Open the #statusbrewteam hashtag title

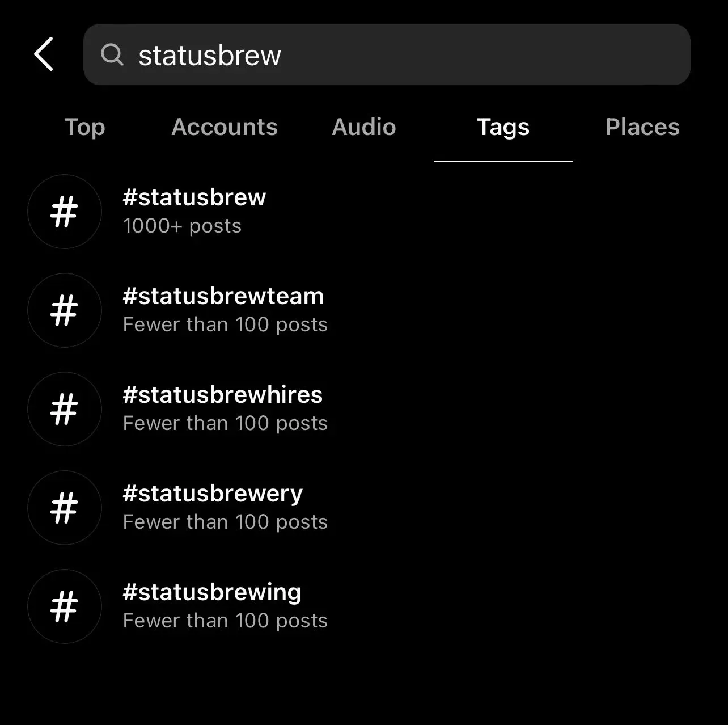[223, 296]
